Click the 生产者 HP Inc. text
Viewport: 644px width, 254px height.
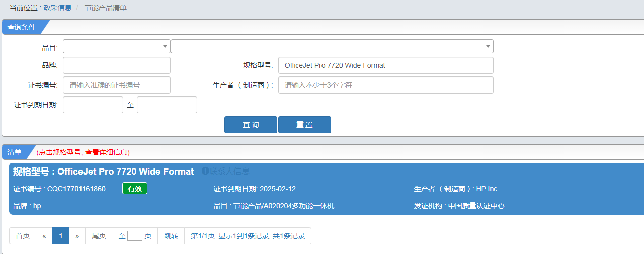pos(456,189)
